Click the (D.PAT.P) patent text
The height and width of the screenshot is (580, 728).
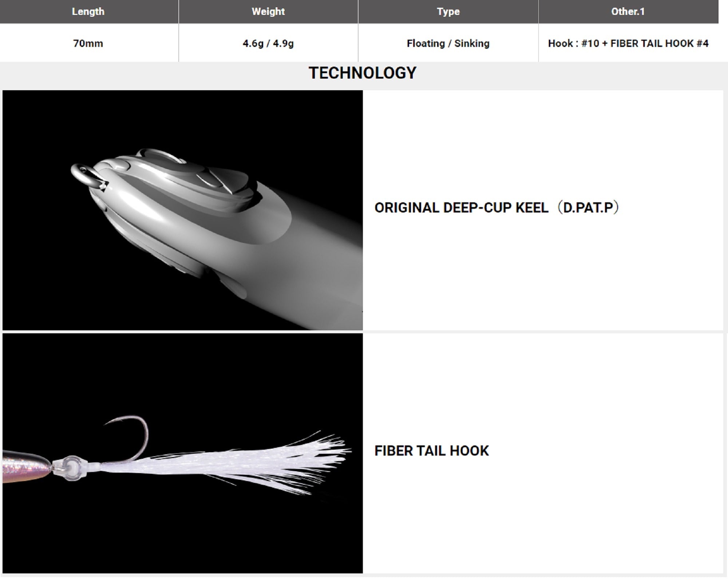pyautogui.click(x=589, y=208)
